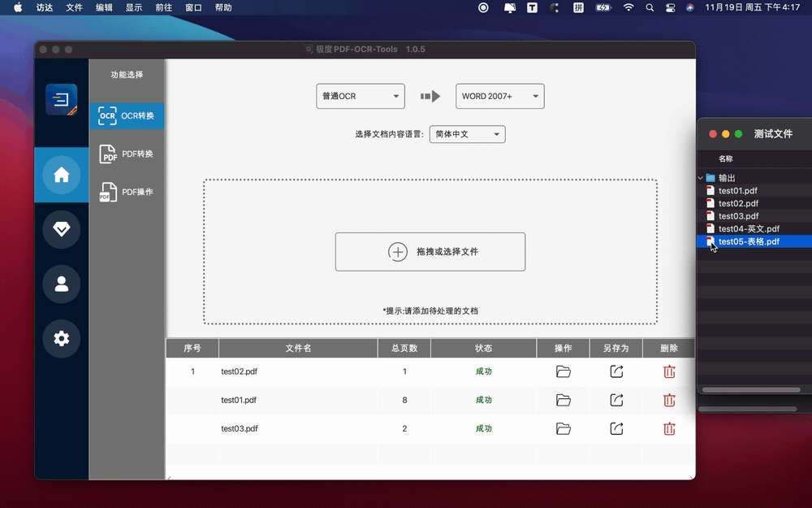Screen dimensions: 812x508
Task: Open Spotlight search in the menu bar
Action: (x=650, y=7)
